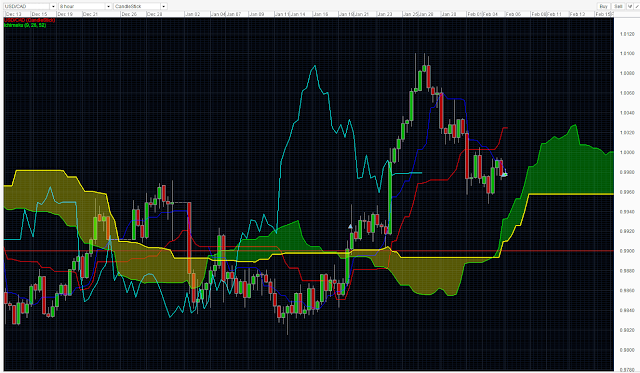Click the 0.9820 price axis label
Viewport: 640px width, 373px height.
pos(627,330)
